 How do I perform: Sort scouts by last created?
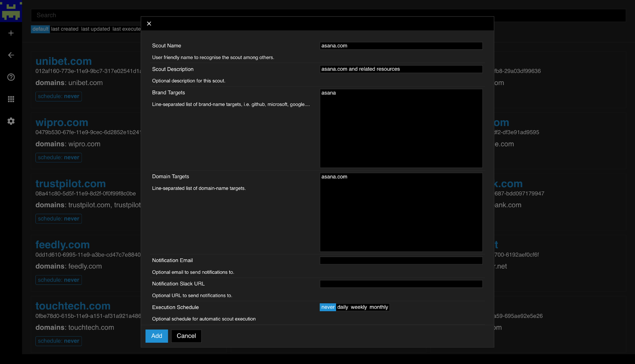pos(64,29)
